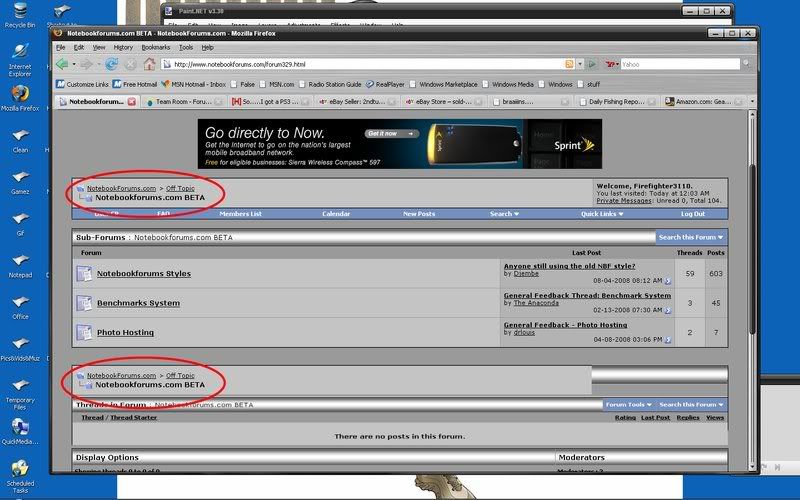Click the forum icon beside Benchmarks System
This screenshot has height=500, width=800.
point(84,303)
